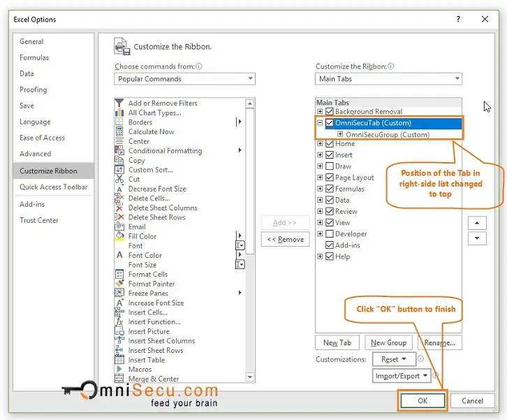507x420 pixels.
Task: Select the Freeze Panes icon
Action: pyautogui.click(x=119, y=293)
